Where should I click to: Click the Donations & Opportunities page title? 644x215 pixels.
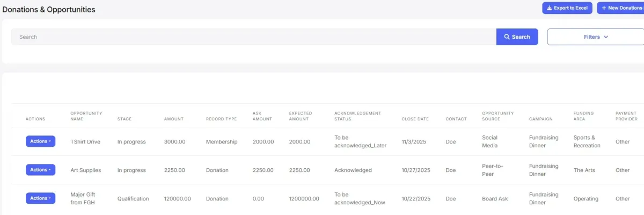[x=49, y=10]
